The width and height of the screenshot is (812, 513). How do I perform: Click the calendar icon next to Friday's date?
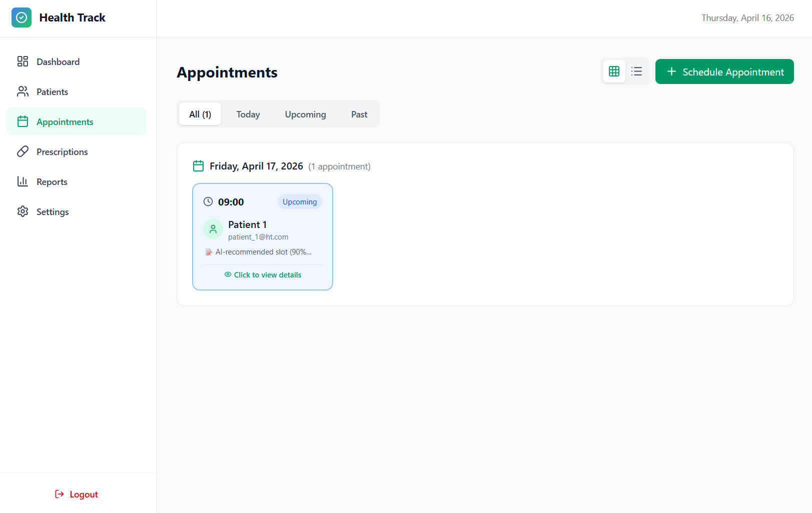(198, 165)
